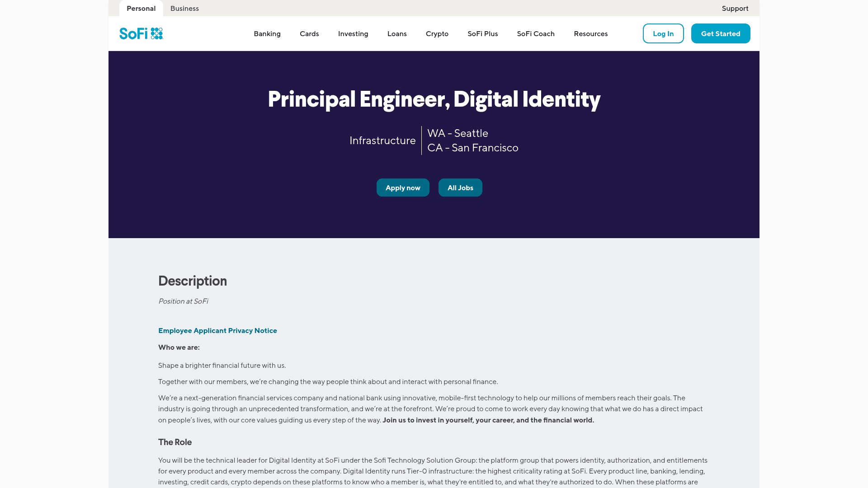The image size is (868, 488).
Task: Click the "Infrastructure" department text
Action: [382, 141]
